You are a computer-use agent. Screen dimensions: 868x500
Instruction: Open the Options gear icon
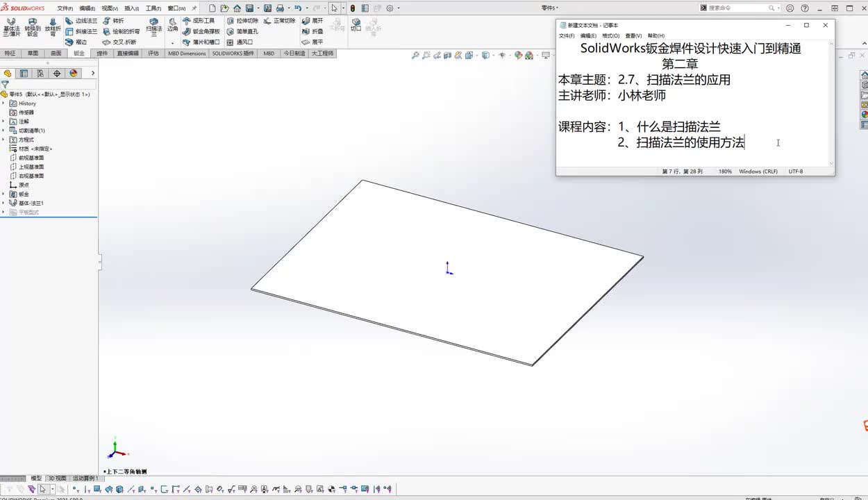(390, 8)
